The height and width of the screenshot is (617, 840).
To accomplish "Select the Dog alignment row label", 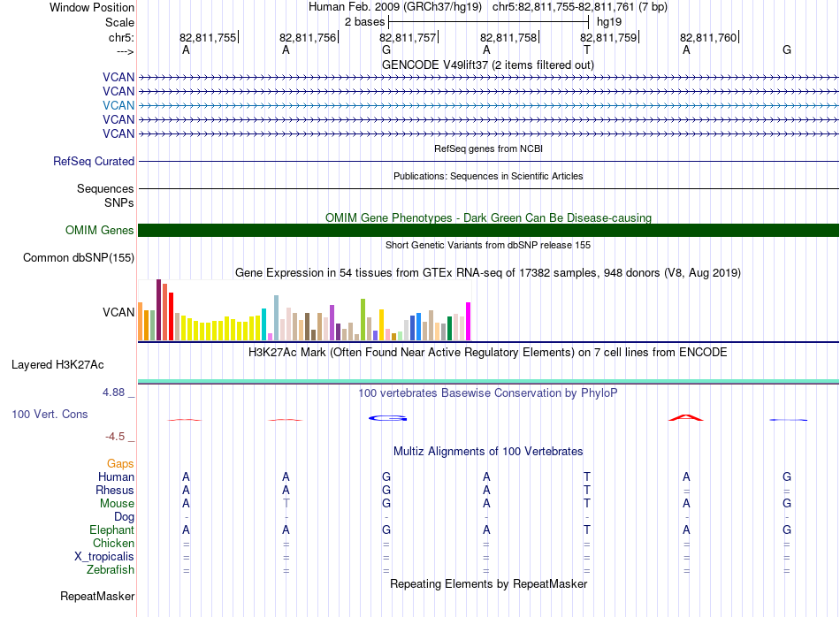I will [125, 517].
